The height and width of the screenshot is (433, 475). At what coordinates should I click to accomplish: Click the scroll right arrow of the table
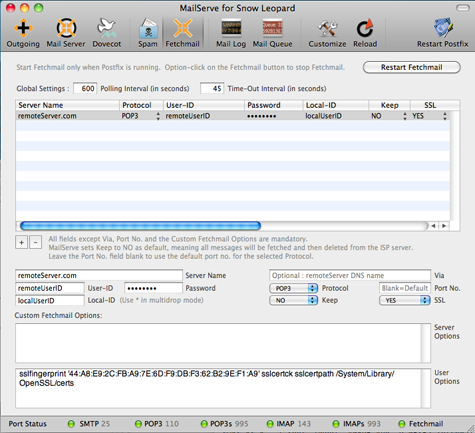coord(444,226)
